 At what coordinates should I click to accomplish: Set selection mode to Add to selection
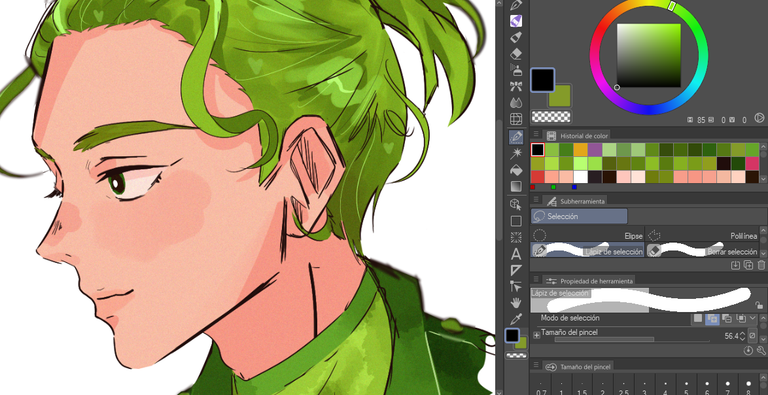click(712, 319)
